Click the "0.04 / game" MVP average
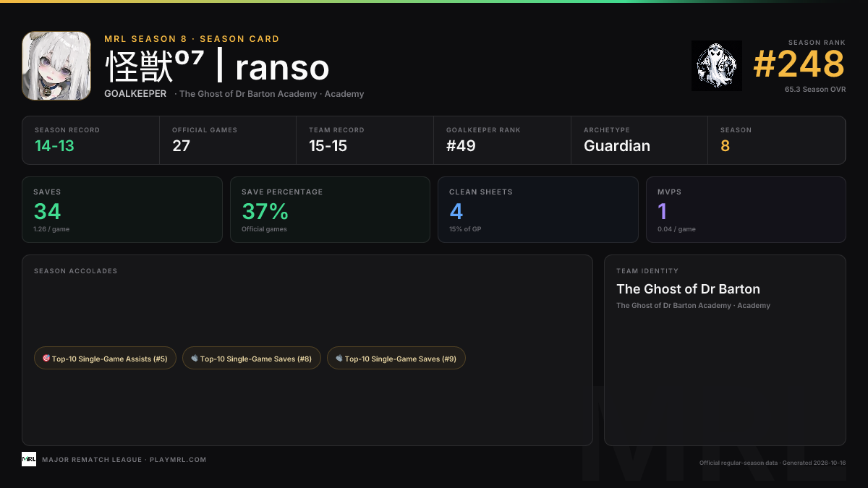Screen dimensions: 868x488 pyautogui.click(x=676, y=229)
